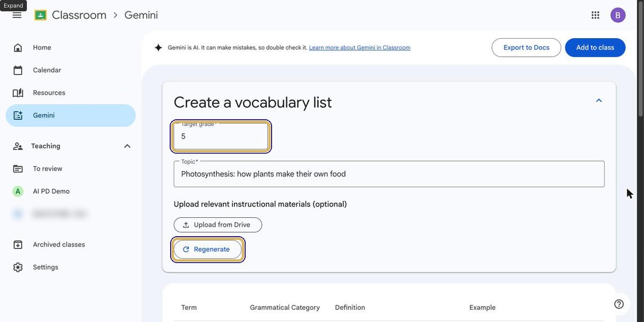
Task: Click the Home icon in sidebar
Action: tap(18, 48)
